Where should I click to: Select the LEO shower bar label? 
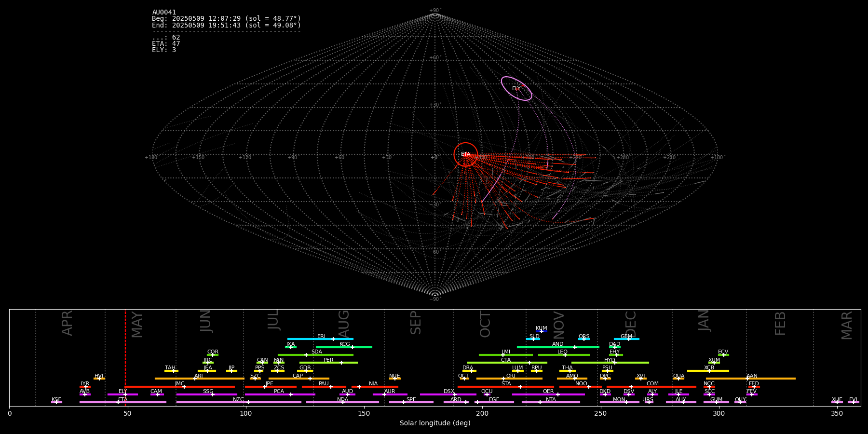pos(563,352)
